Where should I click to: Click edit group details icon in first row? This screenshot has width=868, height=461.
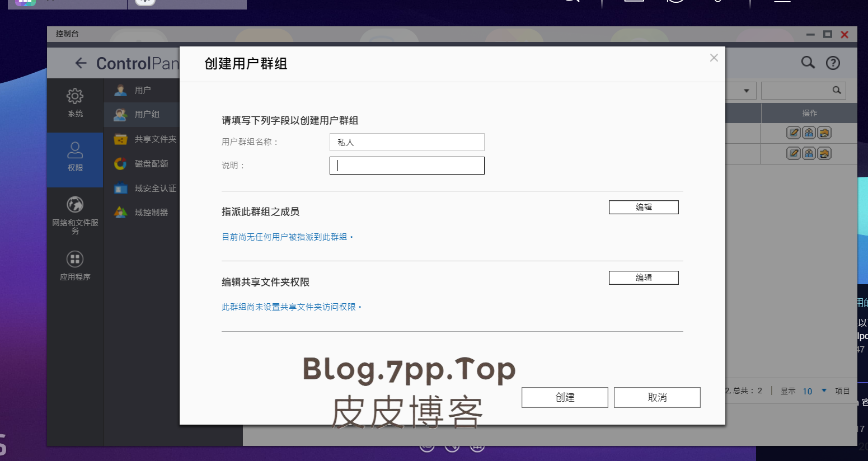793,133
